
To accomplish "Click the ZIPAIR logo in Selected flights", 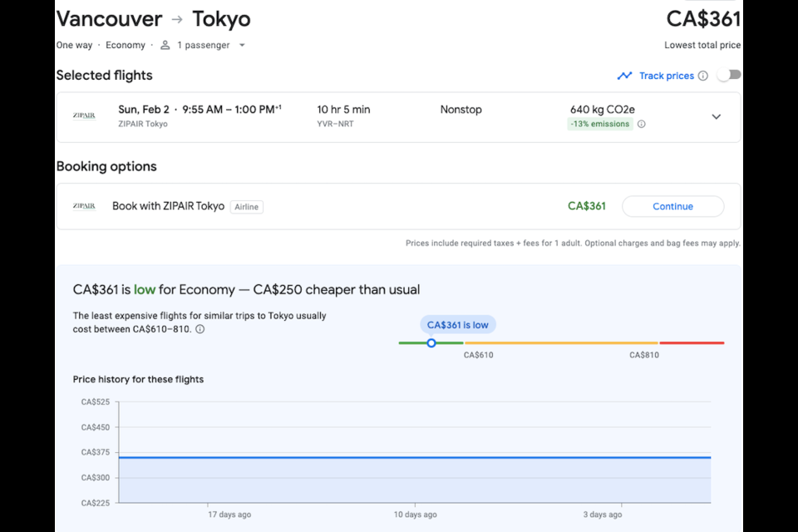I will (84, 116).
